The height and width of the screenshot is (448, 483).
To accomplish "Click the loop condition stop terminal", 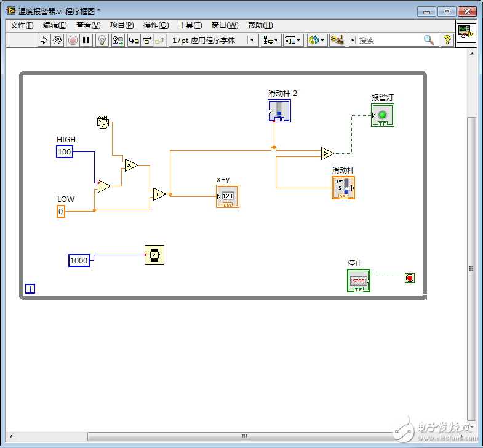I will click(410, 278).
